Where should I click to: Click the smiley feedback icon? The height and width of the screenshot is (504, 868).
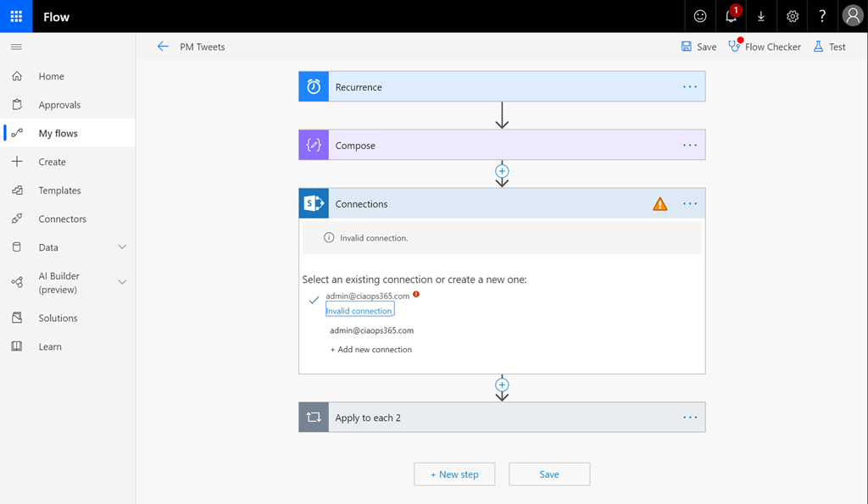tap(700, 16)
